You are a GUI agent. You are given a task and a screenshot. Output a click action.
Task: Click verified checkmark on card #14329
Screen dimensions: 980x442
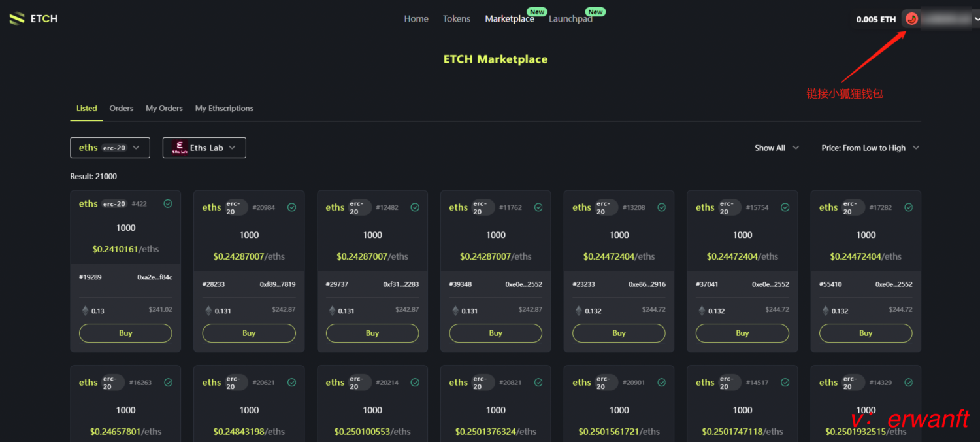click(908, 382)
